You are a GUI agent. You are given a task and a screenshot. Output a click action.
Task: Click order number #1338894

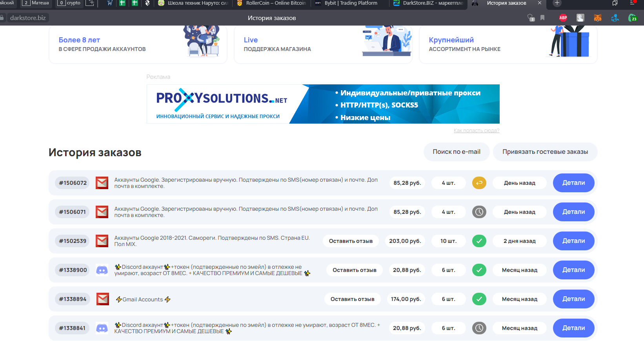(x=73, y=299)
